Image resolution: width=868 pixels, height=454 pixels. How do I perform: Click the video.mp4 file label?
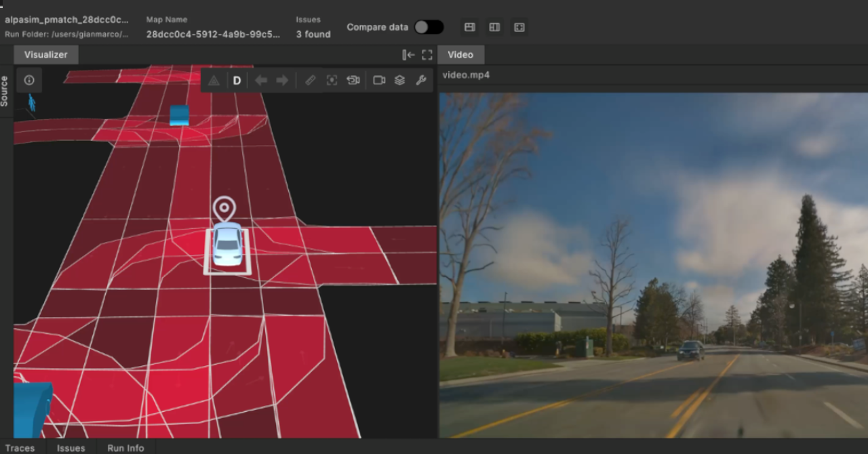click(x=466, y=75)
